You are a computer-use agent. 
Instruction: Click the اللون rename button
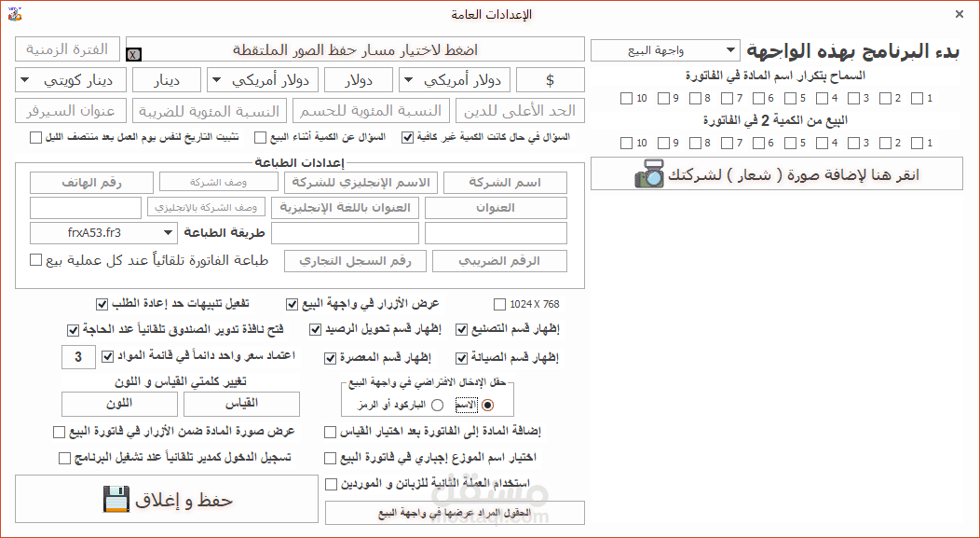tap(119, 404)
